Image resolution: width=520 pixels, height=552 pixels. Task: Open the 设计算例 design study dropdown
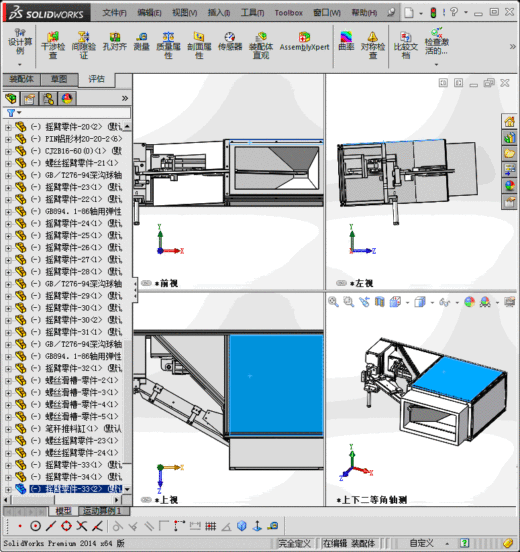20,64
